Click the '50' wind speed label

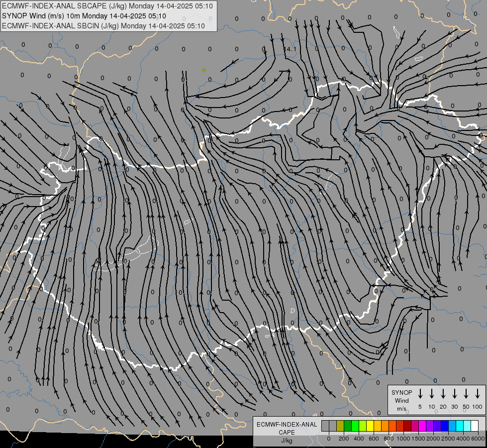coord(466,407)
